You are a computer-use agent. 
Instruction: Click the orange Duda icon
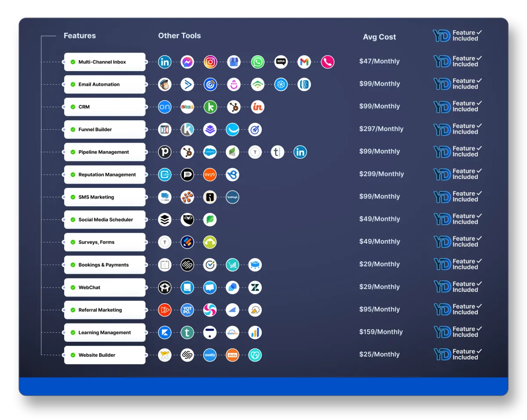point(233,355)
